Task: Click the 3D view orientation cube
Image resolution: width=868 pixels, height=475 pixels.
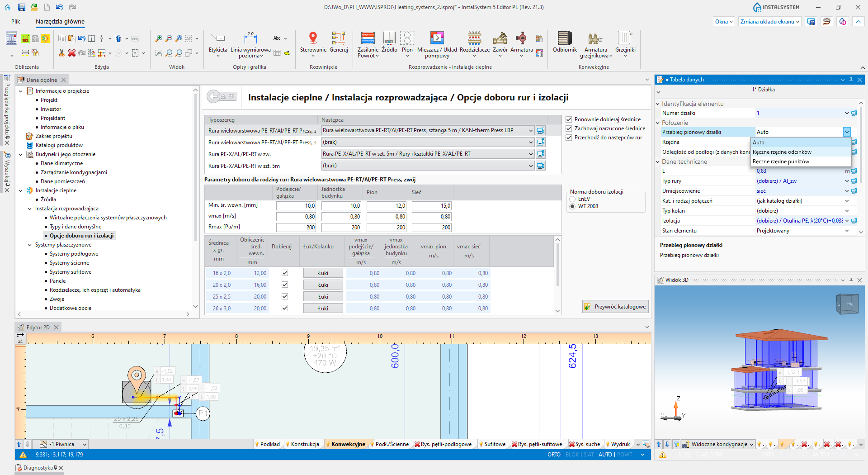Action: pyautogui.click(x=847, y=304)
